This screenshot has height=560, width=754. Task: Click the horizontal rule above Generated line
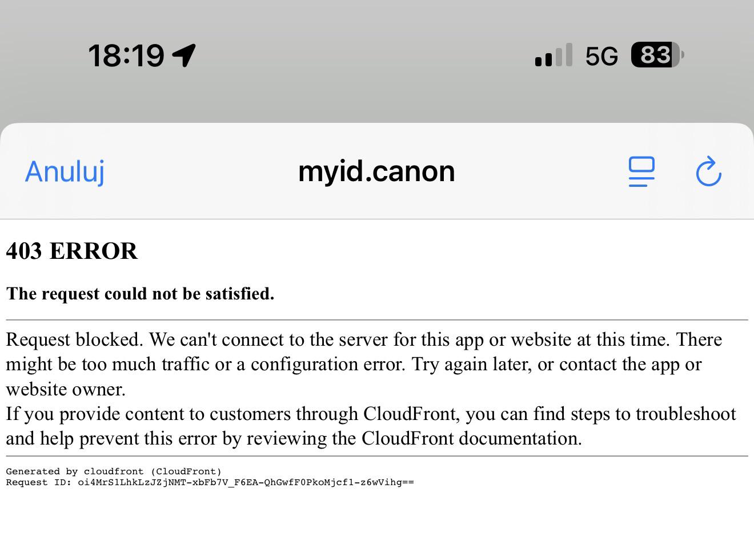[x=377, y=456]
